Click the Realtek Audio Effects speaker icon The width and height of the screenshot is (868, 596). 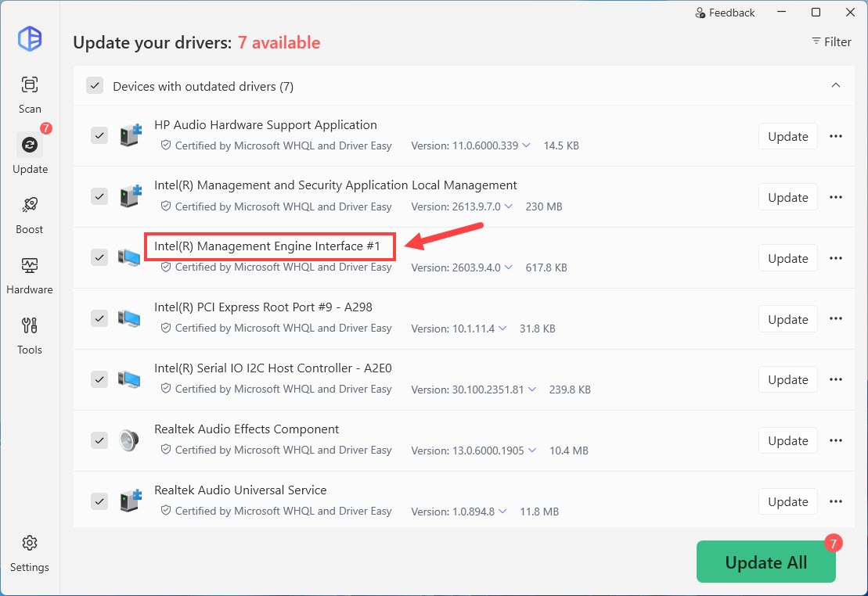point(129,440)
